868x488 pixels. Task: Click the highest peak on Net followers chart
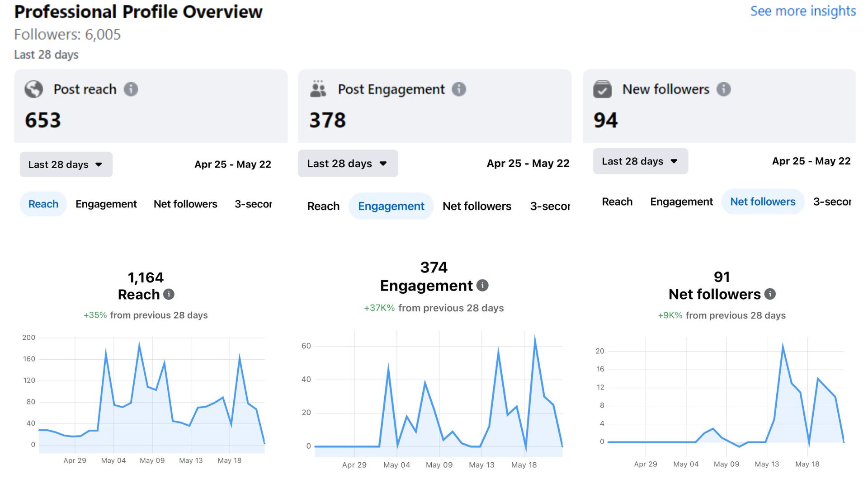[x=783, y=347]
